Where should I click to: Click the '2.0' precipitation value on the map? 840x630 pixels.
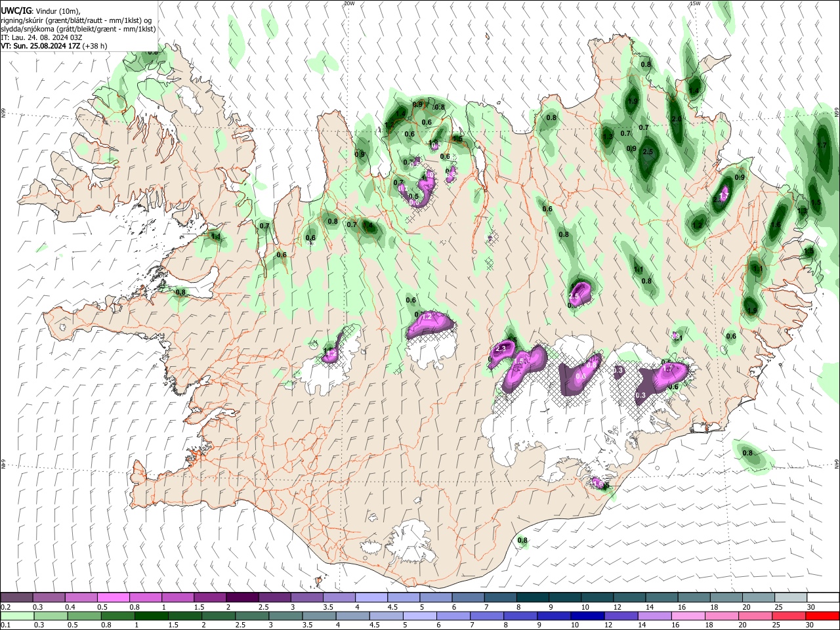pyautogui.click(x=677, y=119)
